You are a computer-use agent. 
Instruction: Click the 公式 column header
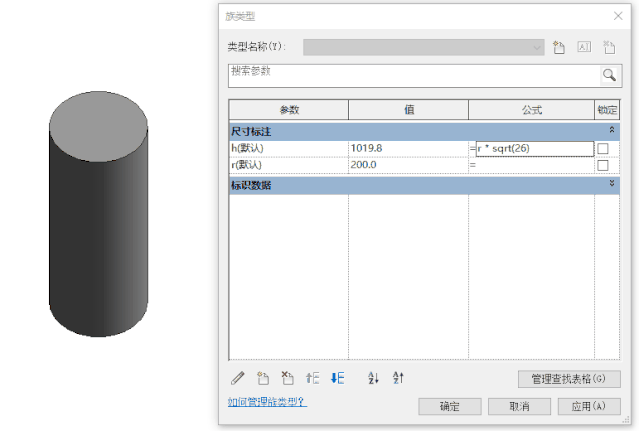tap(532, 110)
